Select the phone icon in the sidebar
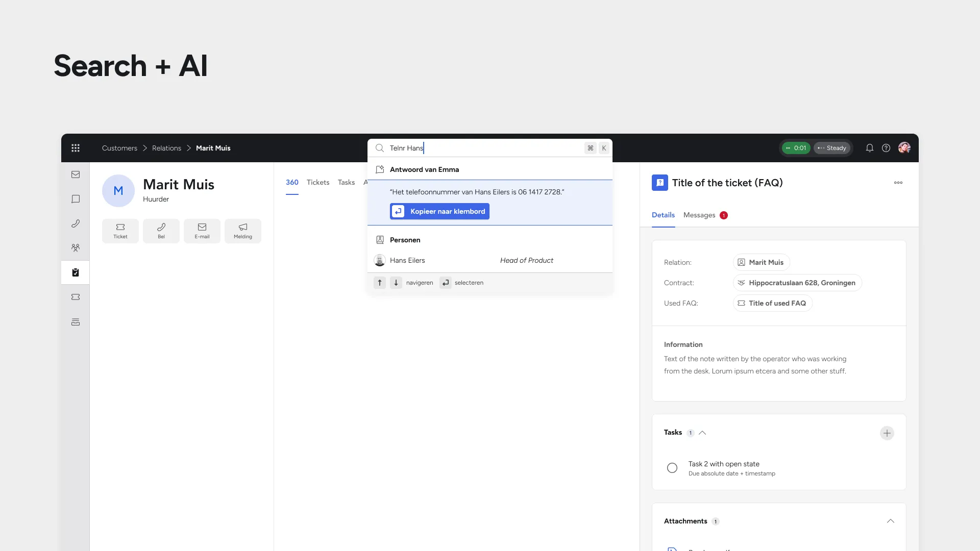Image resolution: width=980 pixels, height=551 pixels. coord(76,223)
